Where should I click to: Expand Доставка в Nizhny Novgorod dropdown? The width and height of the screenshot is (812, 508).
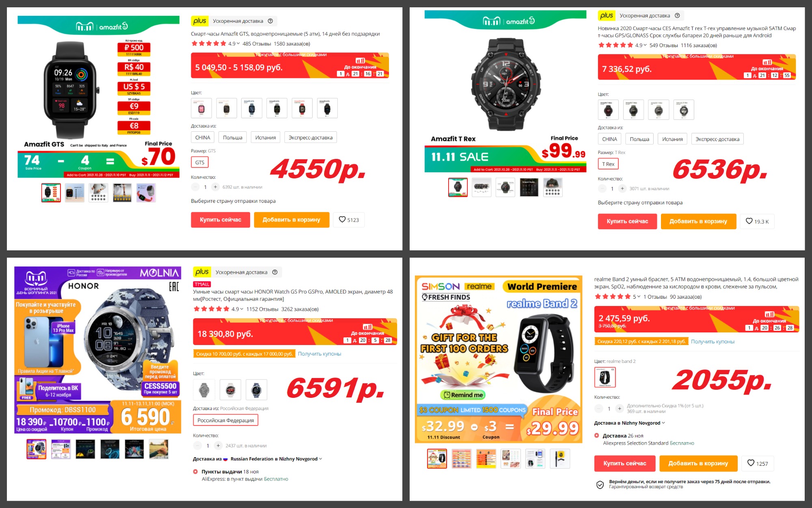coord(630,423)
